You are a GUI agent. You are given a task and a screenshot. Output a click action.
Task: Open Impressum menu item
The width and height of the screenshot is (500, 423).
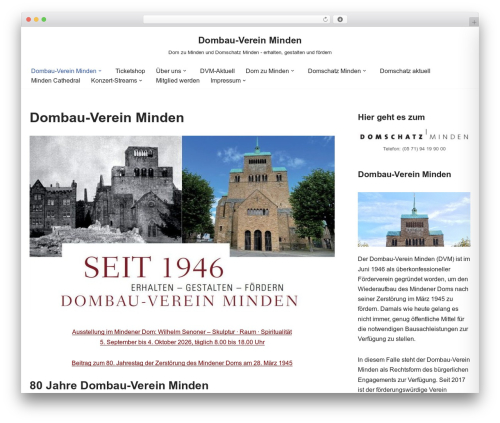tap(226, 81)
